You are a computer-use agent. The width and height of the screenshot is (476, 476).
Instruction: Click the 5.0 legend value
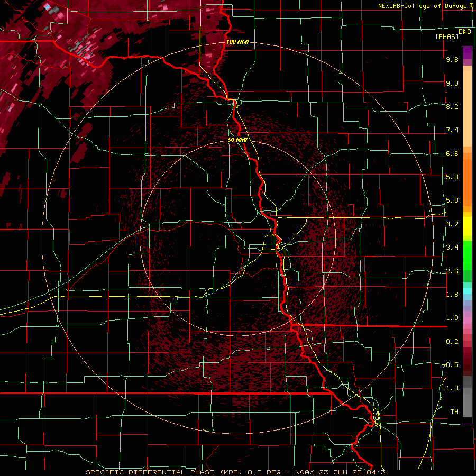(x=452, y=200)
